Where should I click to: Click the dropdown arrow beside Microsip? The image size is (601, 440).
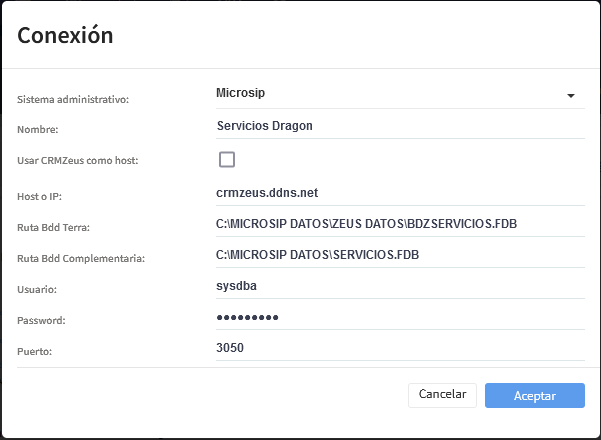point(570,96)
